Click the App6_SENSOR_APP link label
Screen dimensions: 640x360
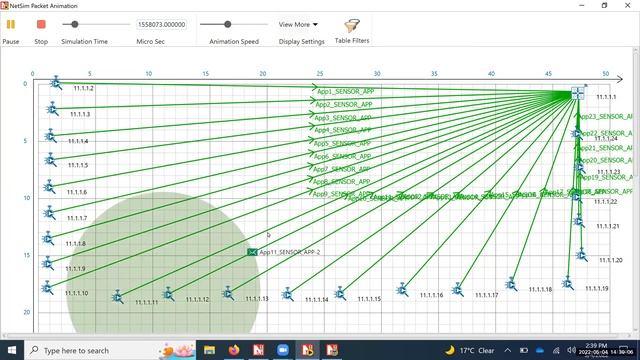pyautogui.click(x=342, y=156)
